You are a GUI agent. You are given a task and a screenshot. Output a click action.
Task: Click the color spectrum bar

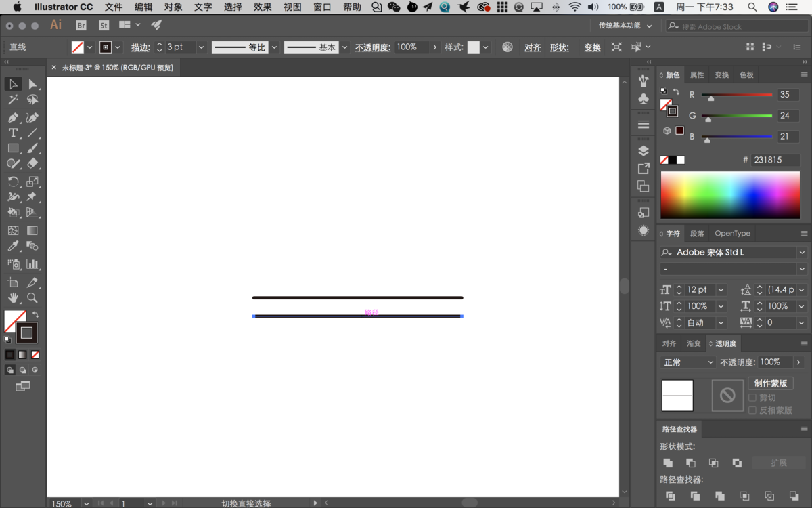click(x=730, y=195)
